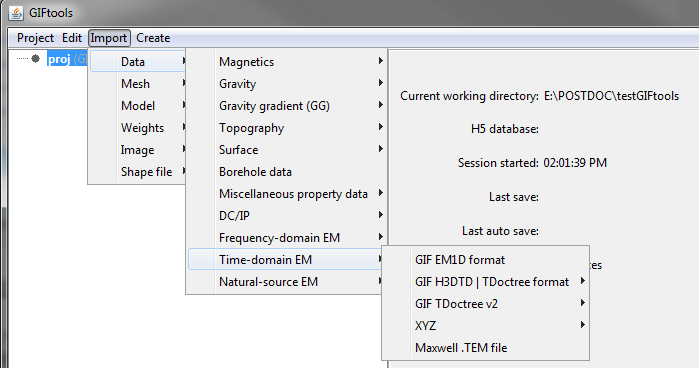Viewport: 699px width, 368px height.
Task: Expand the Topography data submenu
Action: pos(287,128)
